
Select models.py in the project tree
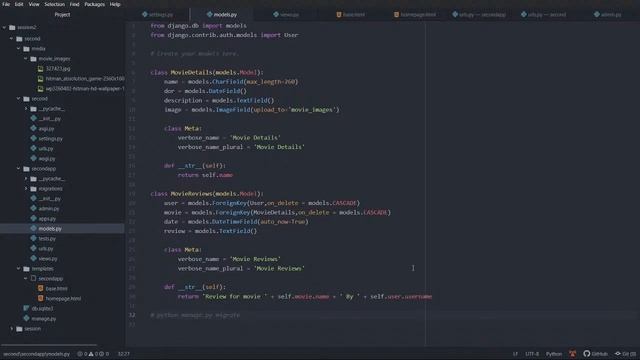pyautogui.click(x=50, y=229)
